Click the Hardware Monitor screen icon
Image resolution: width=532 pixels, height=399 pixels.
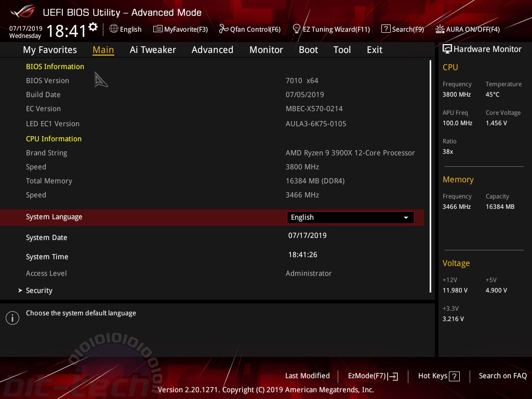click(447, 49)
